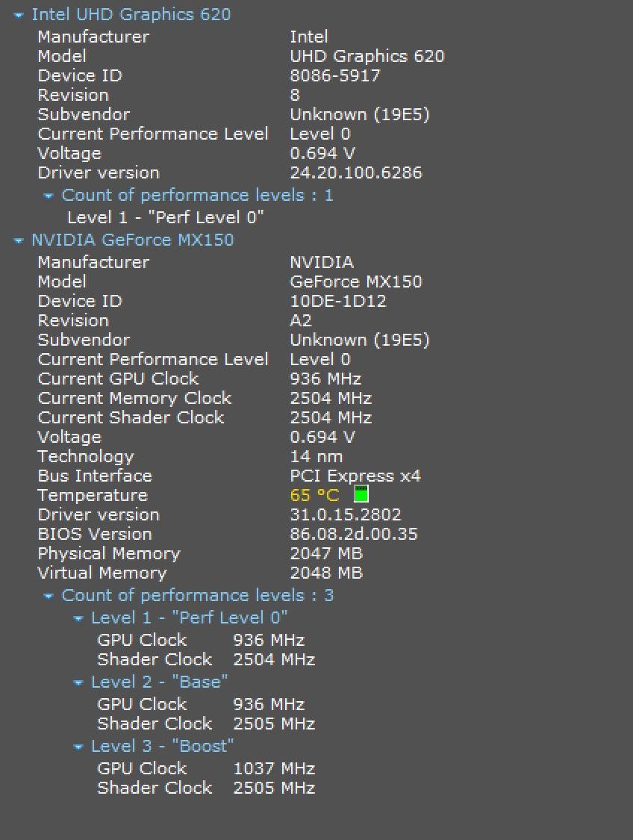Select the 65 °C temperature value
This screenshot has width=633, height=840.
(x=314, y=494)
